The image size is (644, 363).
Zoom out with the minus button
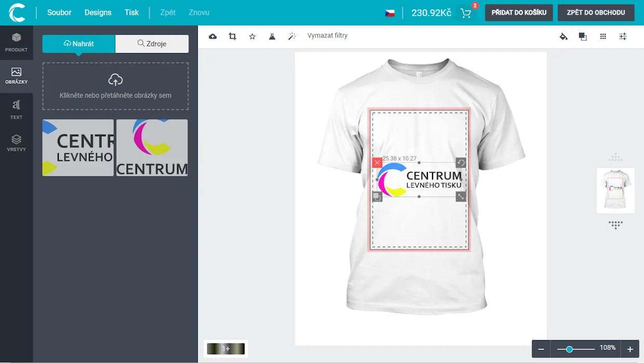pos(541,349)
